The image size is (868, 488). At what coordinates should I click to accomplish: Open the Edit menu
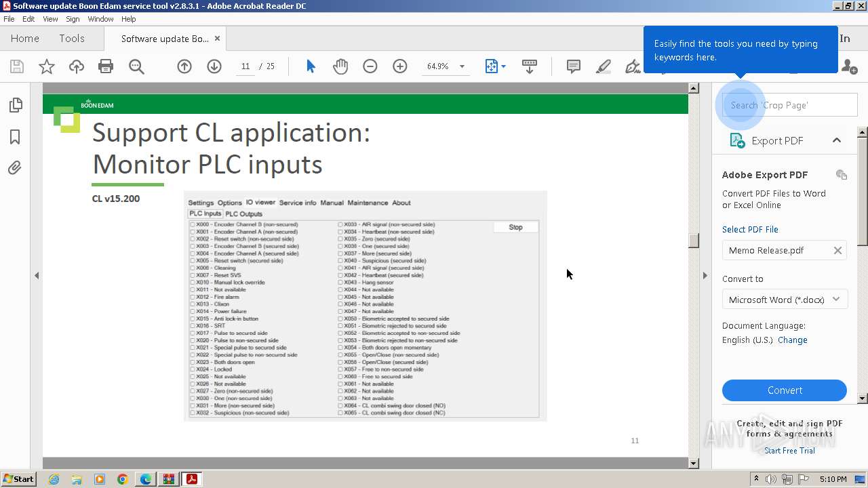point(28,19)
